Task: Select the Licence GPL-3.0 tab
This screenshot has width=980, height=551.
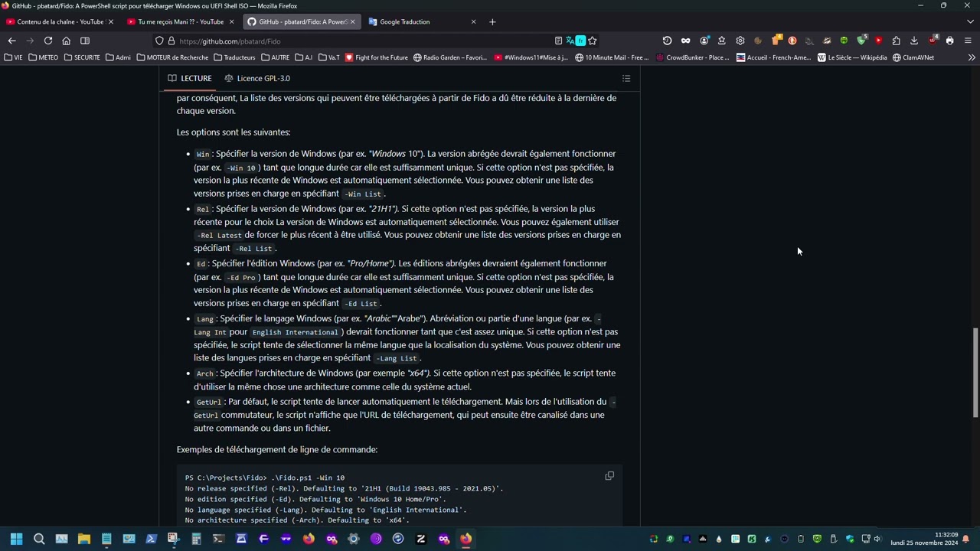Action: [x=257, y=78]
